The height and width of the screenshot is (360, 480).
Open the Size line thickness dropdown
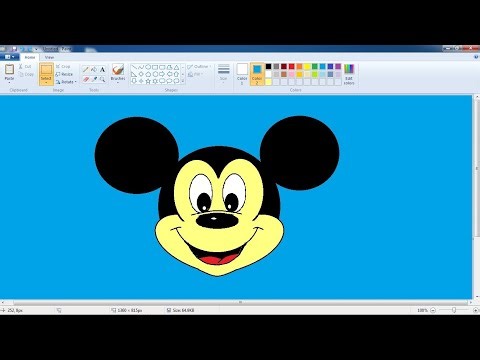(x=224, y=74)
